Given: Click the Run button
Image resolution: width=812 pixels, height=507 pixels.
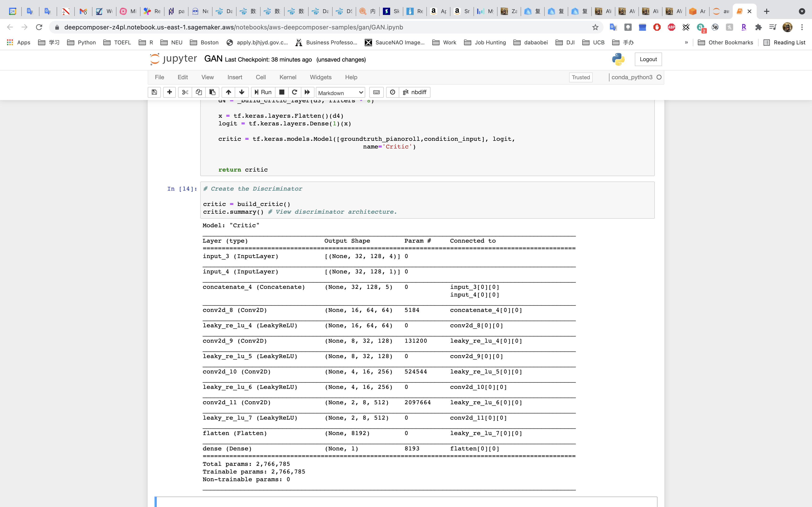Looking at the screenshot, I should point(263,92).
